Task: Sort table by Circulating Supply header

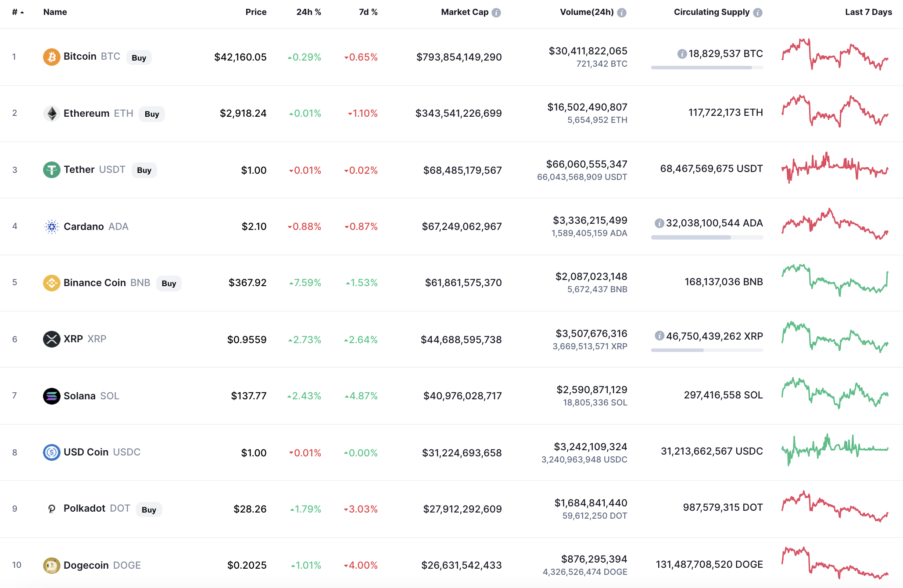Action: pyautogui.click(x=712, y=12)
